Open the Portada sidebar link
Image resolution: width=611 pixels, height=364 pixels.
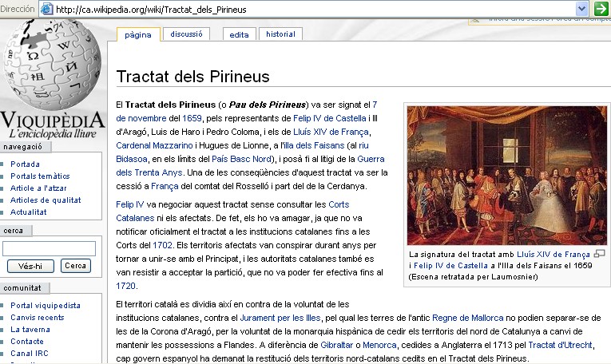coord(25,164)
